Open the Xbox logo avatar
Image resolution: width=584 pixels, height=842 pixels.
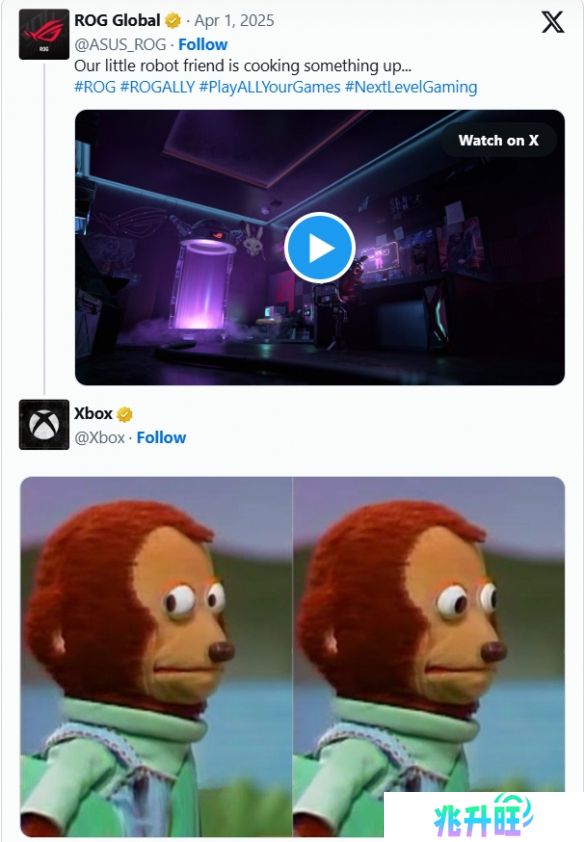tap(44, 424)
